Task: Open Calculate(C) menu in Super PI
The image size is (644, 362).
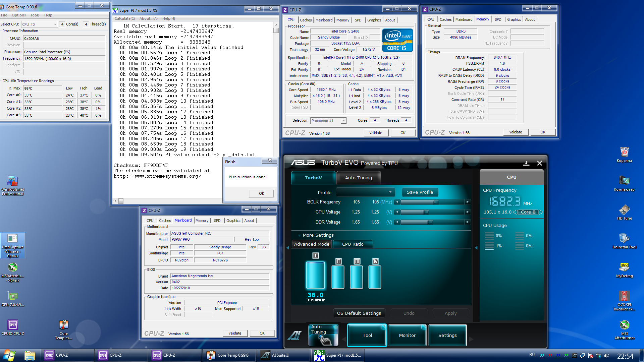Action: coord(125,18)
